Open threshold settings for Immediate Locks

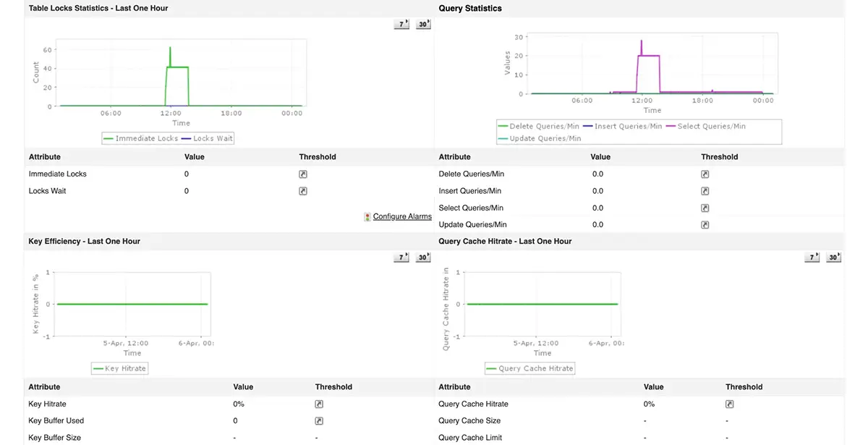tap(302, 174)
